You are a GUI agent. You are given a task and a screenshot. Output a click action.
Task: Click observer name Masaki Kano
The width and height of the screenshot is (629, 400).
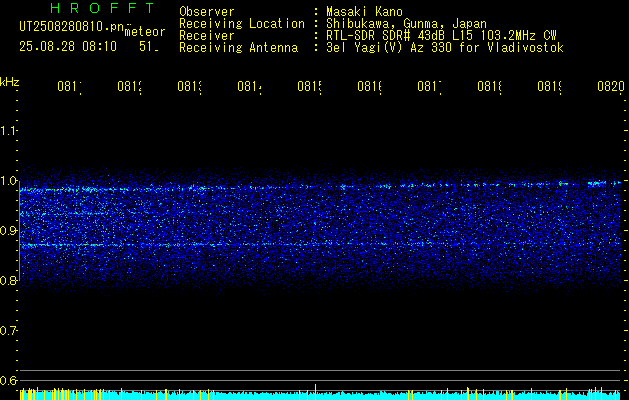(x=364, y=11)
